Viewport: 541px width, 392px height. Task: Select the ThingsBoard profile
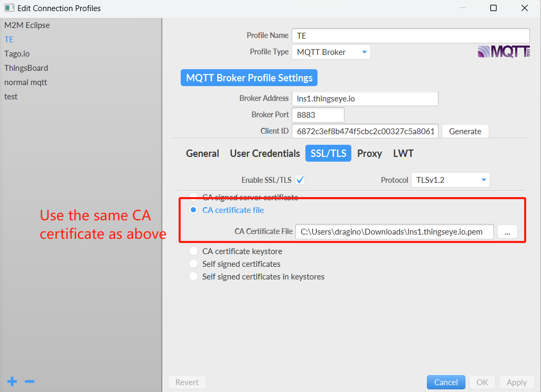click(x=26, y=68)
